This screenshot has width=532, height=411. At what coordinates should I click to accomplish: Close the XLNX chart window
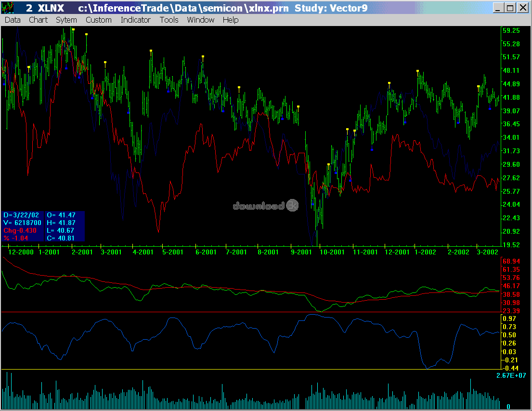[523, 8]
